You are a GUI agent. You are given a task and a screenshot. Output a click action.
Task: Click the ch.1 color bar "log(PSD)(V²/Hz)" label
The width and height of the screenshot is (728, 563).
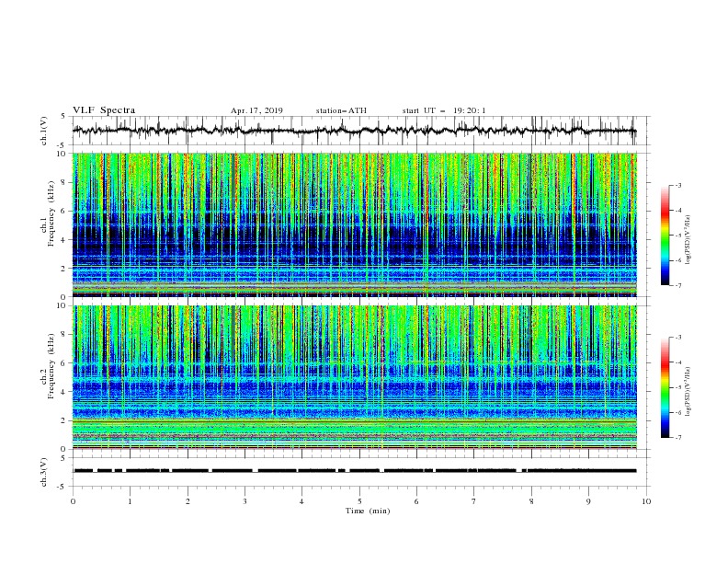(x=688, y=240)
